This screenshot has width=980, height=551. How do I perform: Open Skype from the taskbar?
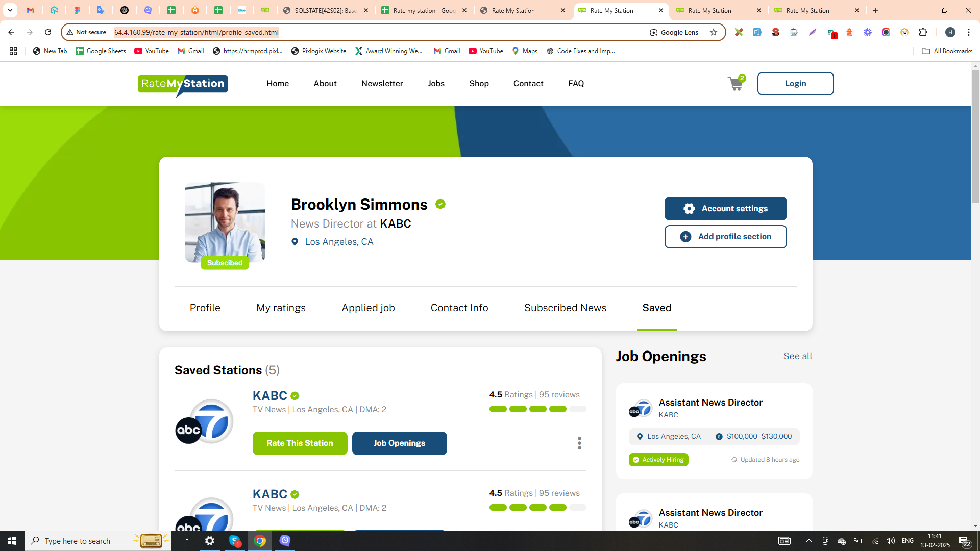[235, 541]
